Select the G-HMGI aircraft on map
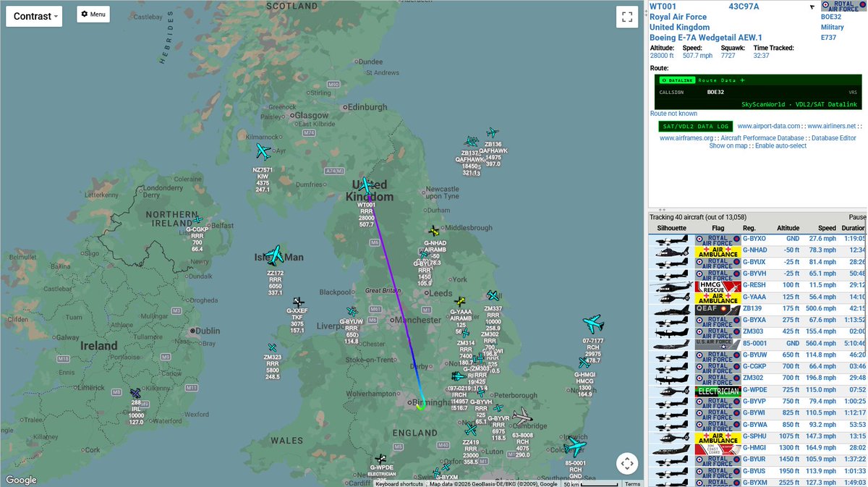The height and width of the screenshot is (487, 868). pyautogui.click(x=584, y=363)
